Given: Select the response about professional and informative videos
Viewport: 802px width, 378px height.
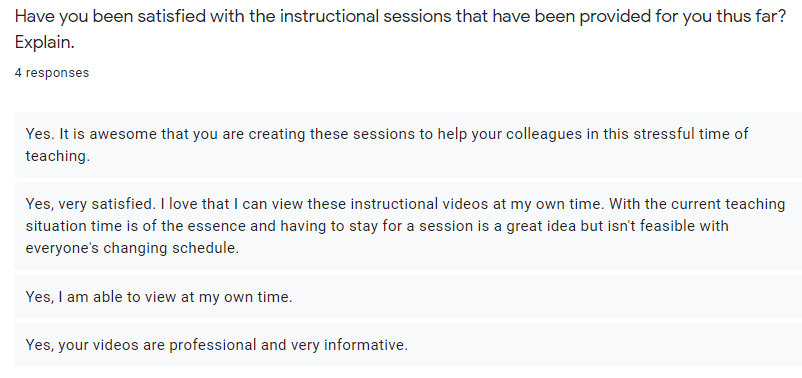Looking at the screenshot, I should click(x=408, y=345).
